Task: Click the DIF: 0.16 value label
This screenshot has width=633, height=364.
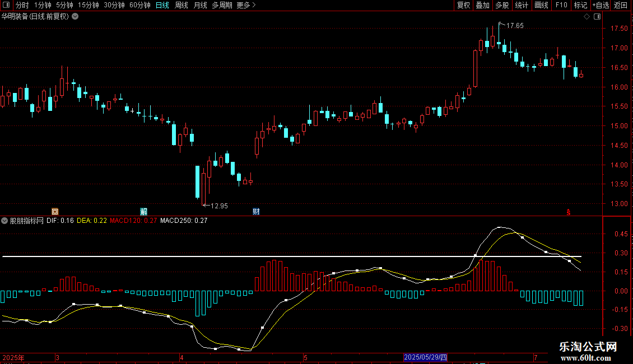Action: click(60, 221)
